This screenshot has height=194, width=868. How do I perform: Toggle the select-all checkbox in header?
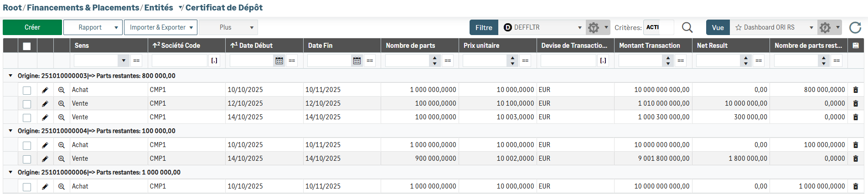(27, 46)
